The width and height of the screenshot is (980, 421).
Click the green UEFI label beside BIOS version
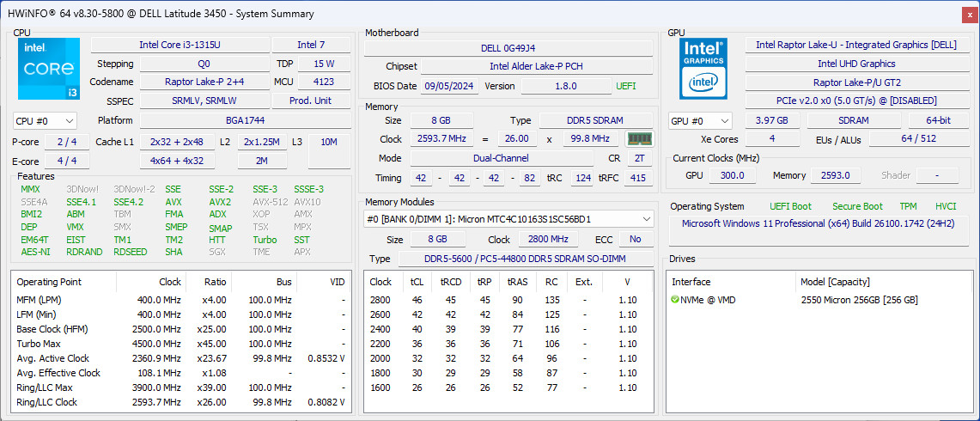[625, 86]
